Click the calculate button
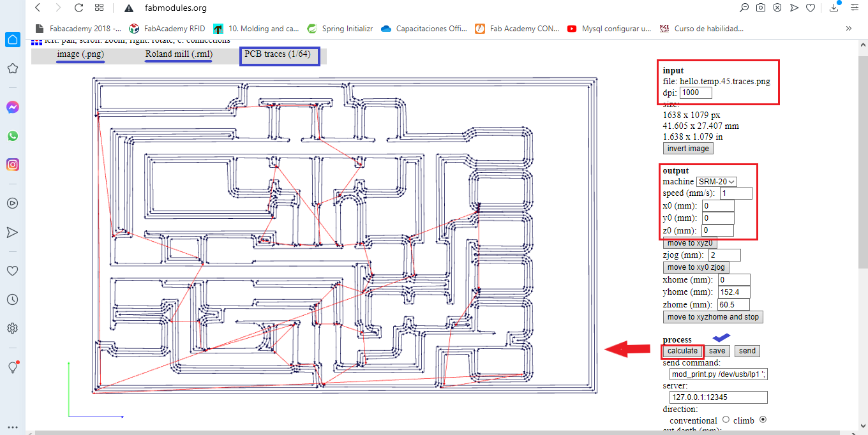868x435 pixels. point(682,351)
